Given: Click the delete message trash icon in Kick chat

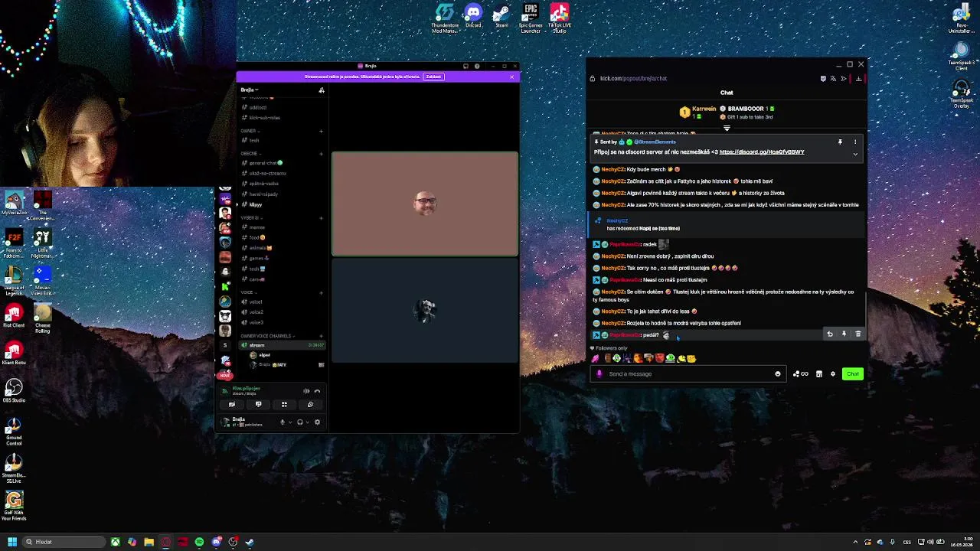Looking at the screenshot, I should 857,334.
